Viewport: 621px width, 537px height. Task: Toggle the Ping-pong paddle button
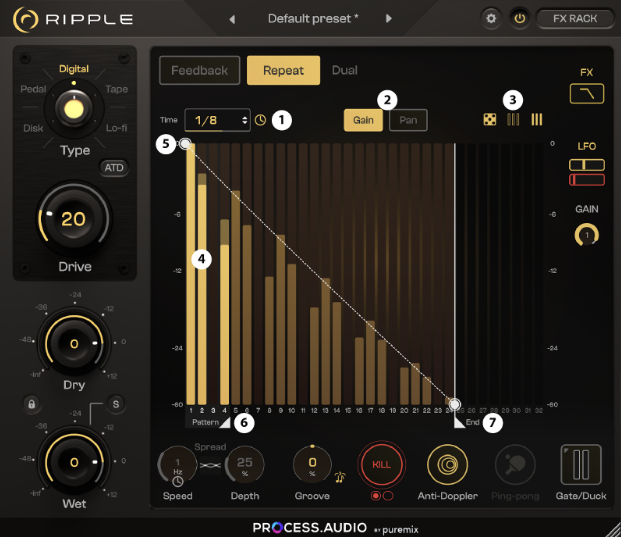point(515,465)
